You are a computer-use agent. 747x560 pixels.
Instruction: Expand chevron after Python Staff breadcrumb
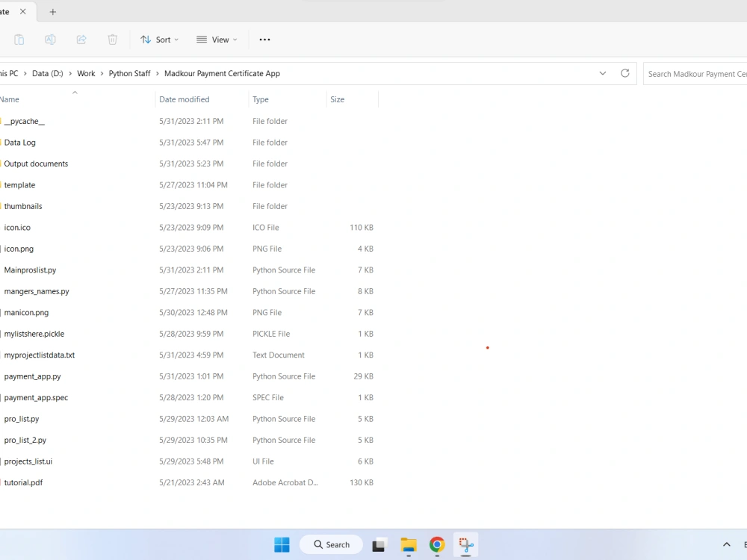click(x=157, y=73)
